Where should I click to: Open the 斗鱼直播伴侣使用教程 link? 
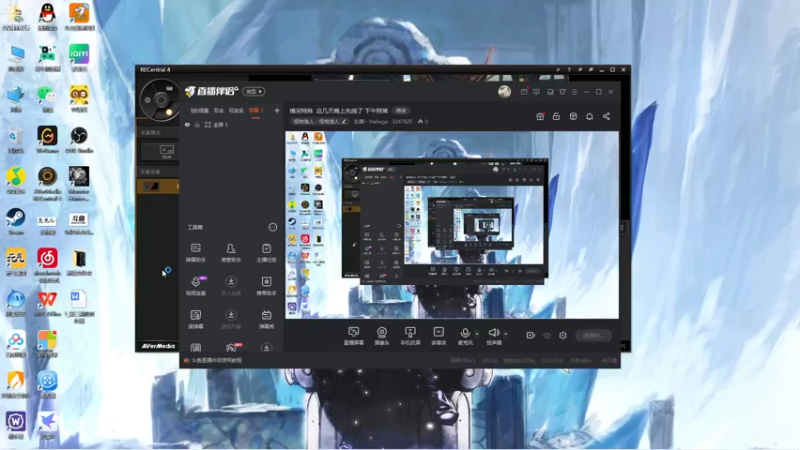tap(216, 360)
